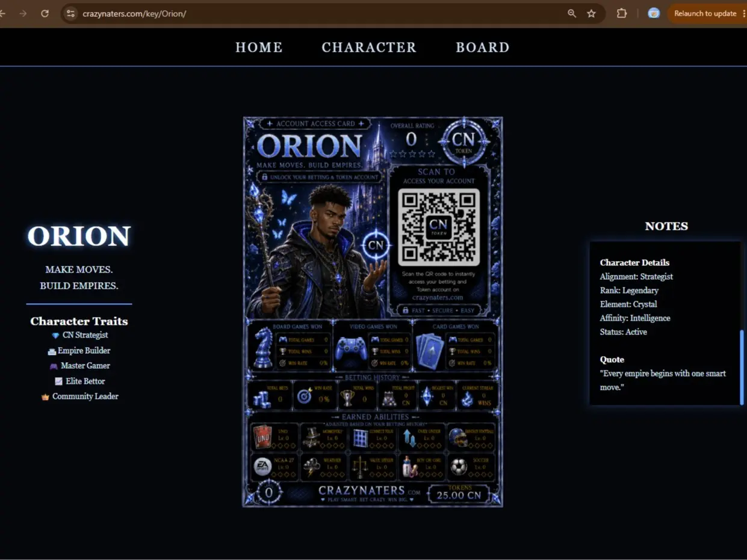Open the BOARD nav item
The height and width of the screenshot is (560, 747).
pyautogui.click(x=483, y=48)
